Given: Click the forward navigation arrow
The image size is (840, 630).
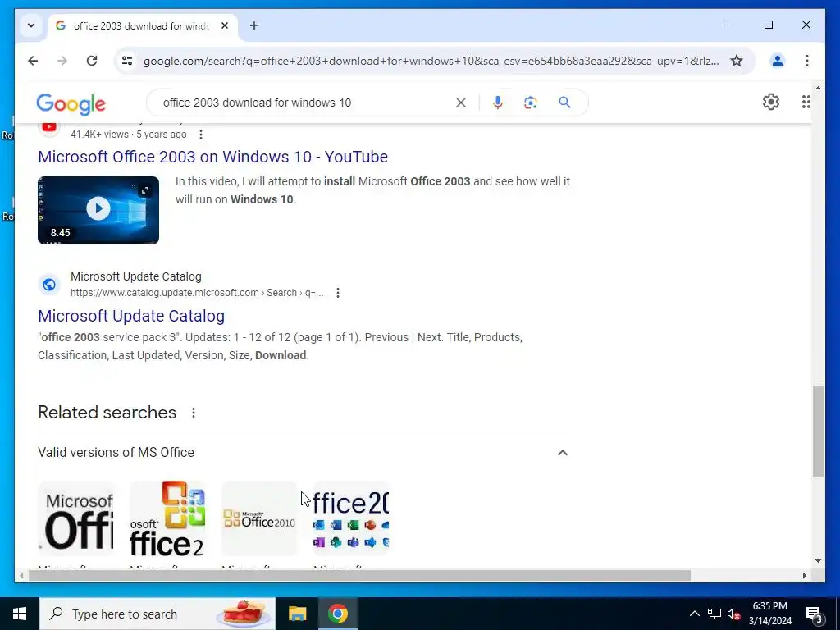Looking at the screenshot, I should (x=62, y=61).
